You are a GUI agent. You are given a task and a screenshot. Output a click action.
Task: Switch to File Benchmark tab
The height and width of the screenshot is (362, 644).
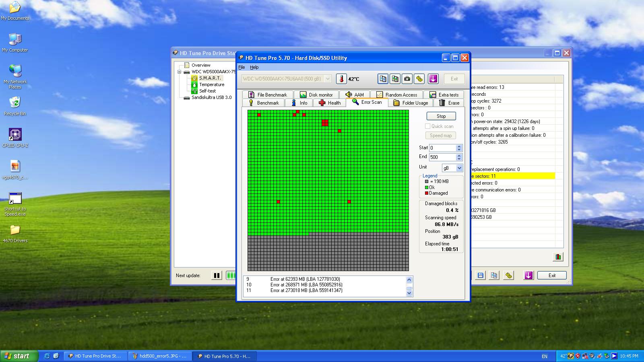click(x=268, y=95)
